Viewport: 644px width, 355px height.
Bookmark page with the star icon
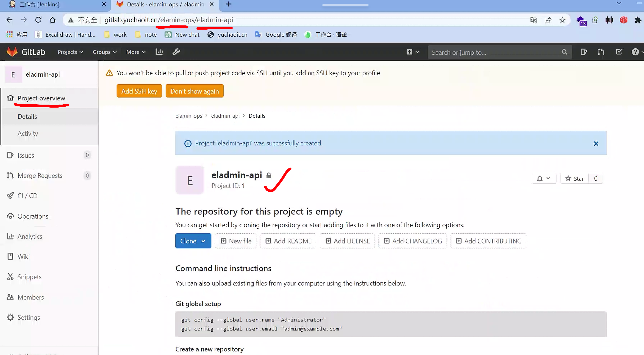[562, 20]
